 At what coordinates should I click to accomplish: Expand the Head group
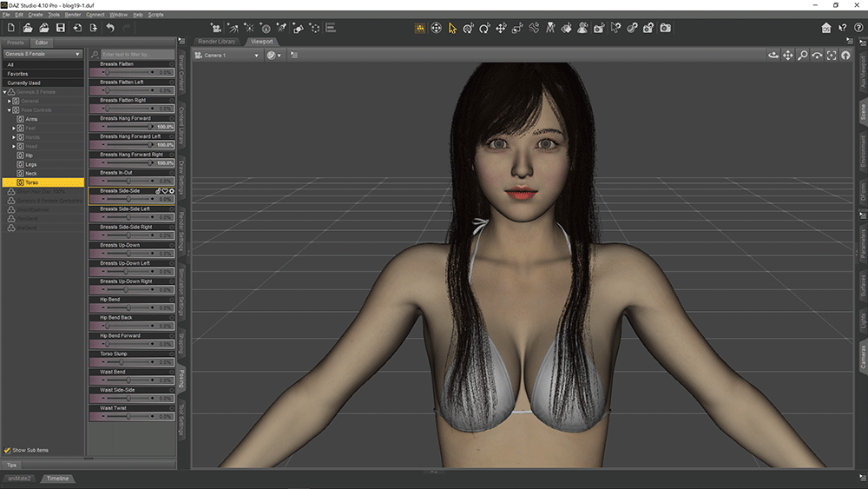pos(14,147)
